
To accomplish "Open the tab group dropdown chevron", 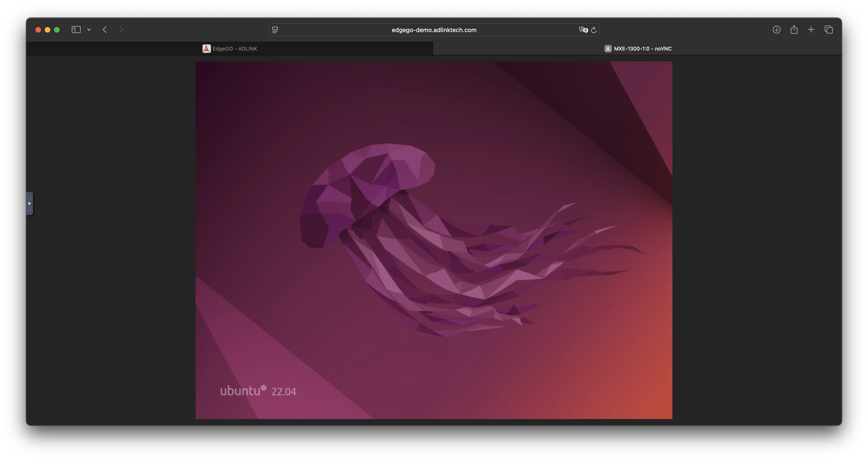I will (89, 30).
